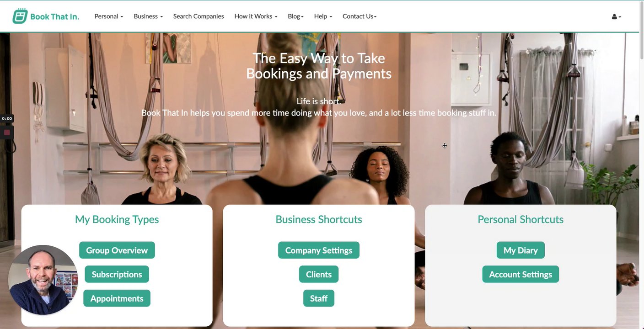
Task: Open My Diary
Action: tap(521, 250)
